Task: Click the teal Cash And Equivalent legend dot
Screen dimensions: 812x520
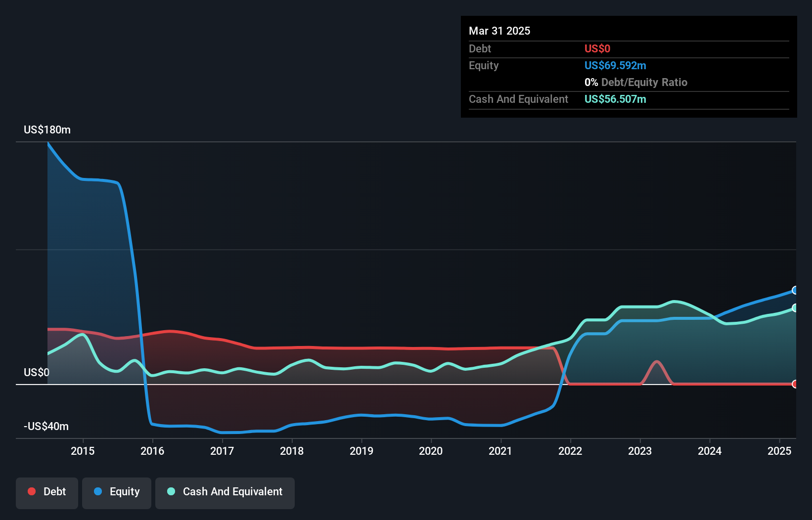Action: coord(171,491)
